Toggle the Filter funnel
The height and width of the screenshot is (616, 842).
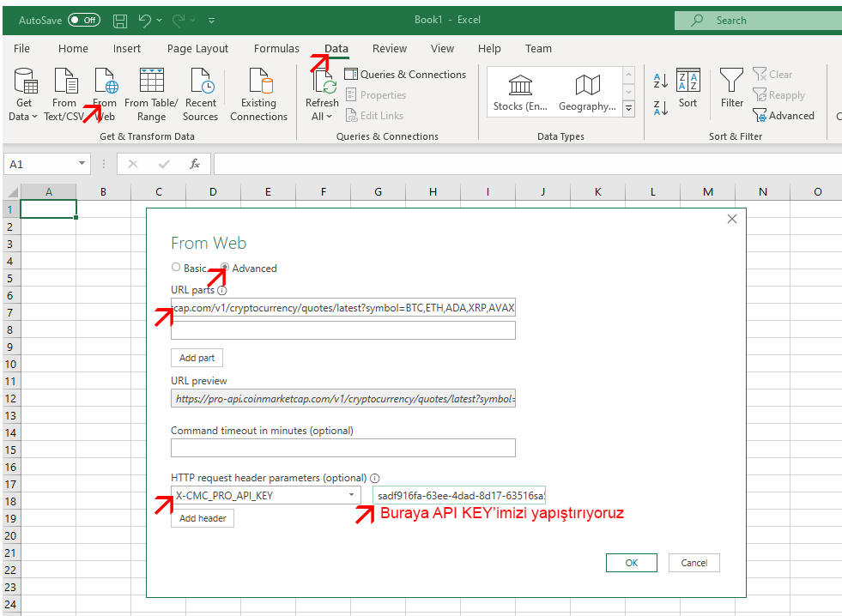tap(731, 88)
